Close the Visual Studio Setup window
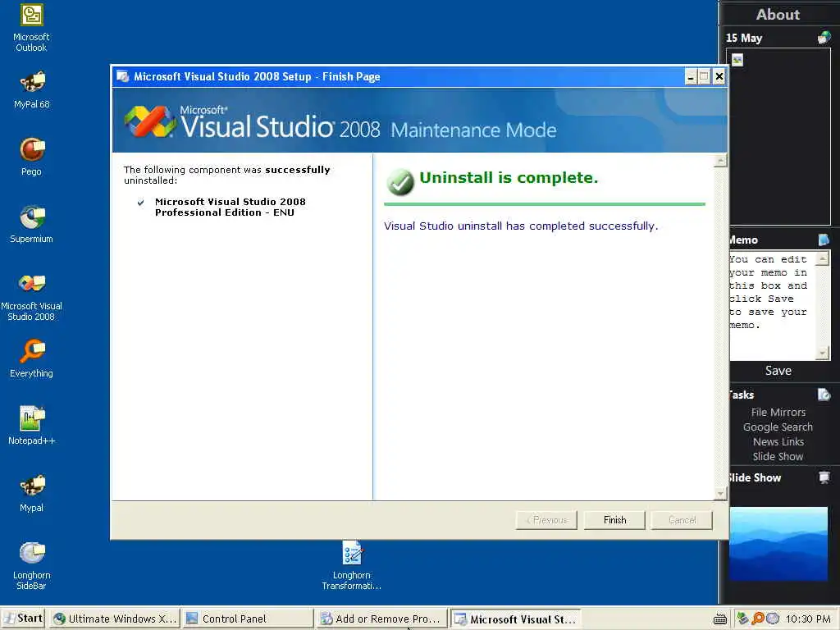Image resolution: width=840 pixels, height=630 pixels. click(x=719, y=76)
